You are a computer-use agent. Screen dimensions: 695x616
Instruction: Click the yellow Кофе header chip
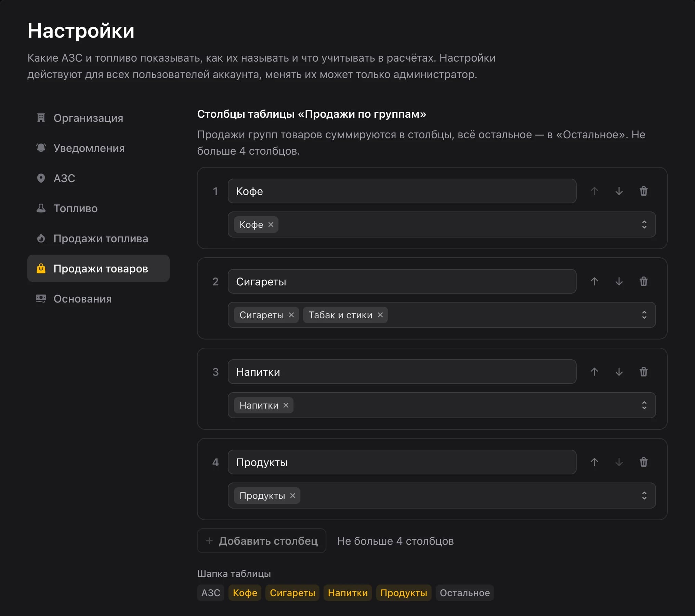[245, 593]
